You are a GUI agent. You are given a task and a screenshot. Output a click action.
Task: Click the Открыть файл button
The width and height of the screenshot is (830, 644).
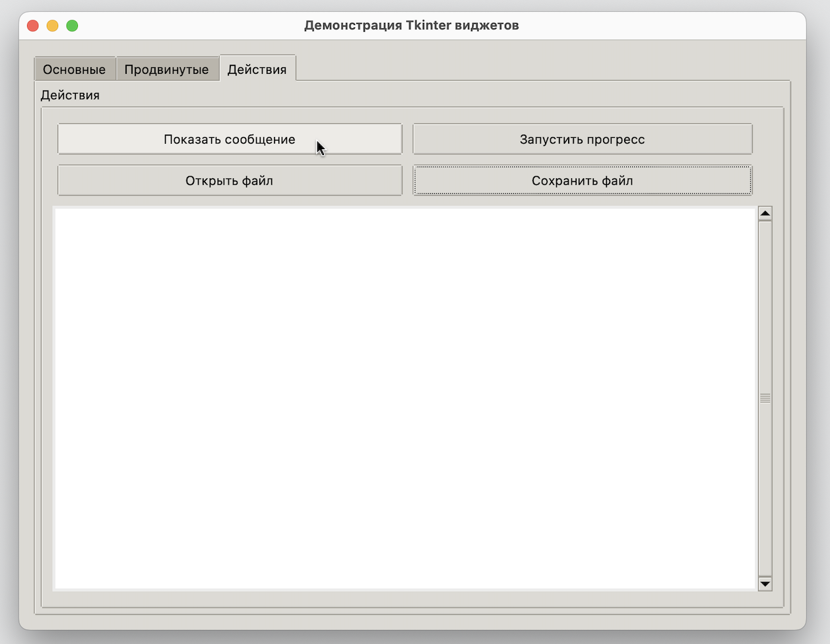pos(230,179)
